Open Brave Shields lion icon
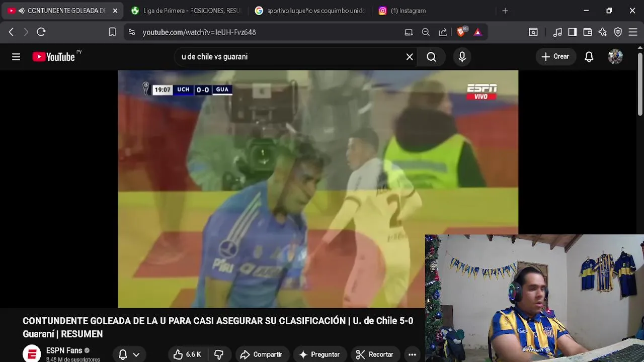This screenshot has height=362, width=644. pyautogui.click(x=461, y=32)
